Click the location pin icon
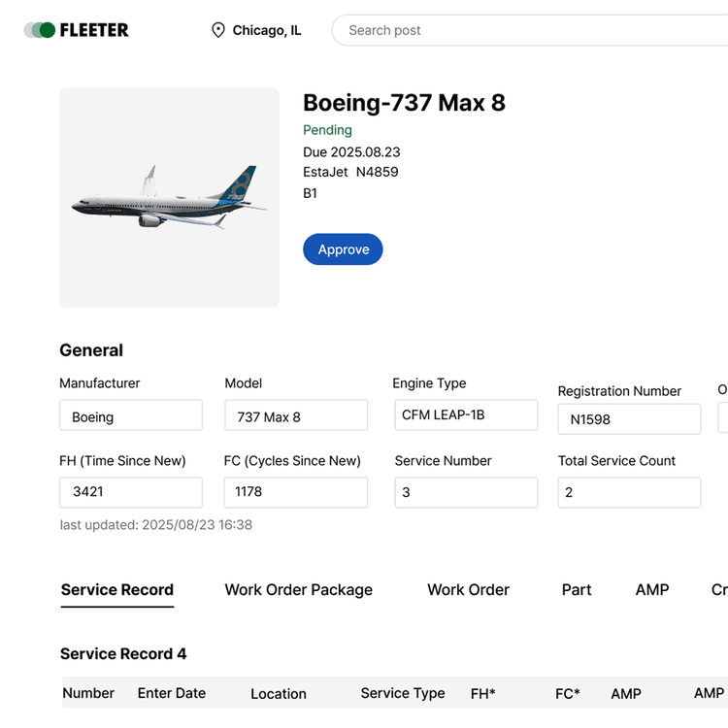 (218, 30)
